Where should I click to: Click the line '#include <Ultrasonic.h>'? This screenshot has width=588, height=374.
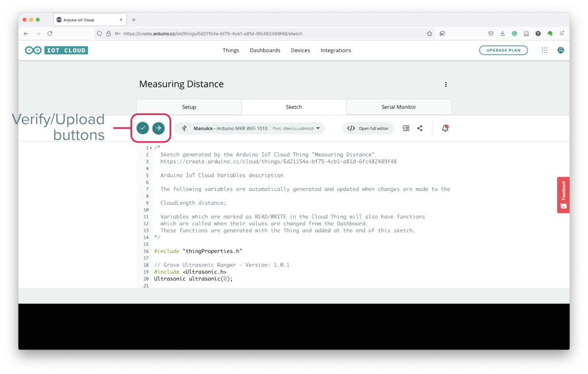point(190,272)
